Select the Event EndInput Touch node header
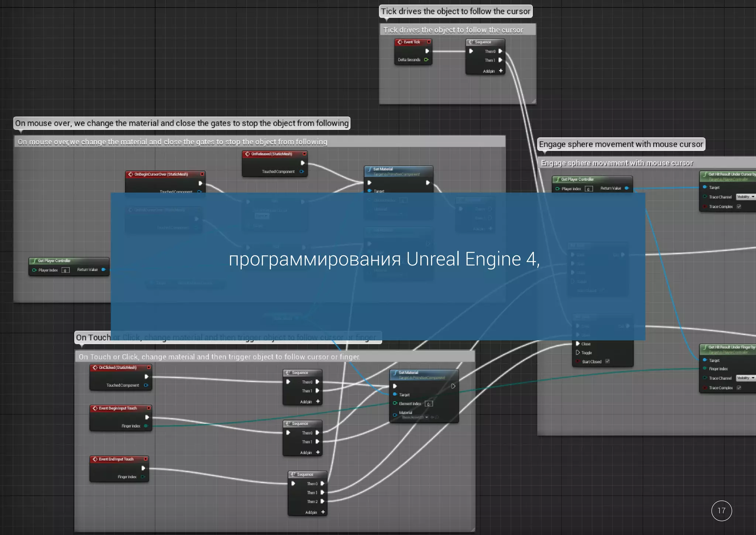The height and width of the screenshot is (535, 756). click(119, 459)
